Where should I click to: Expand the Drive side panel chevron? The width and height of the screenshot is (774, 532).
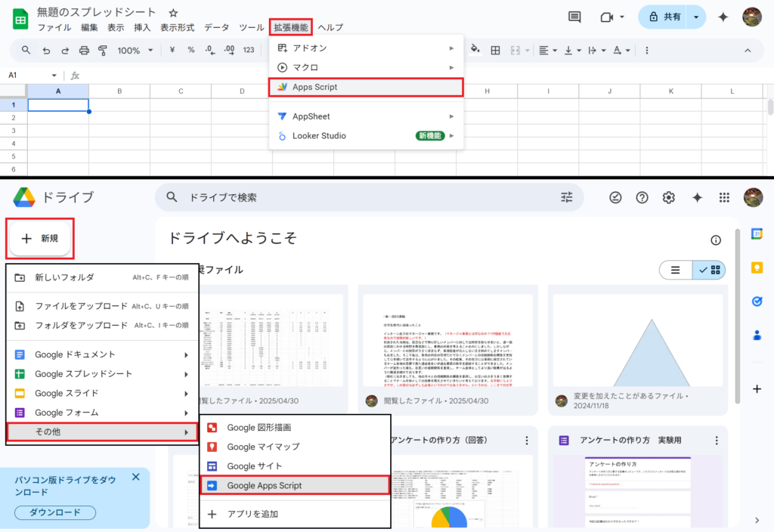(757, 520)
